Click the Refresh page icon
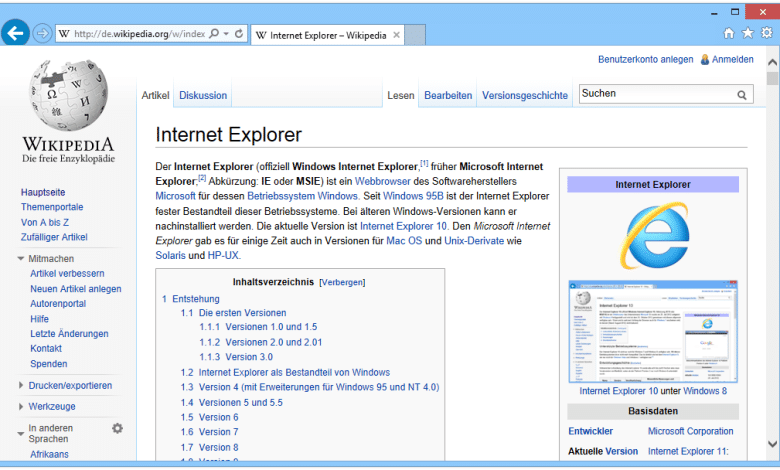The width and height of the screenshot is (780, 470). pos(239,33)
